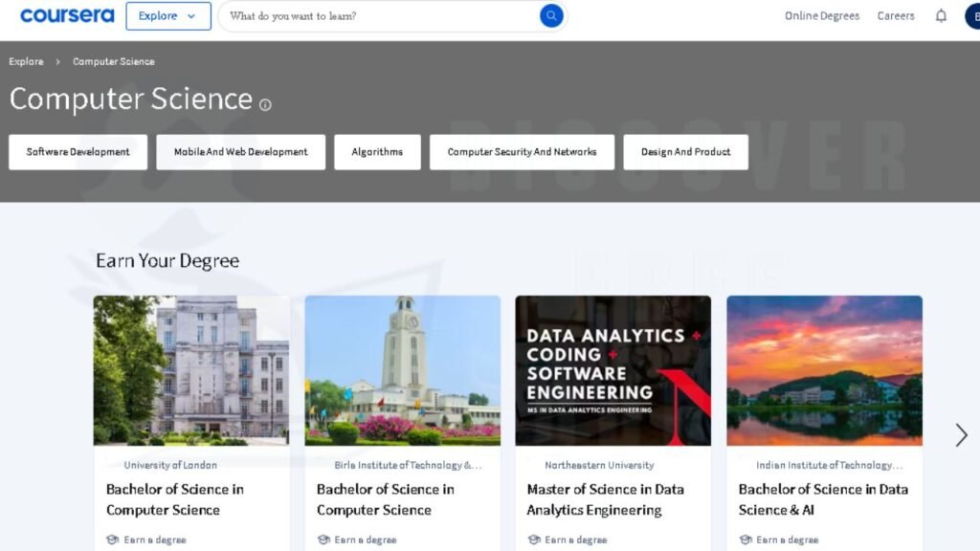980x551 pixels.
Task: Click the Coursera logo
Action: [x=67, y=15]
